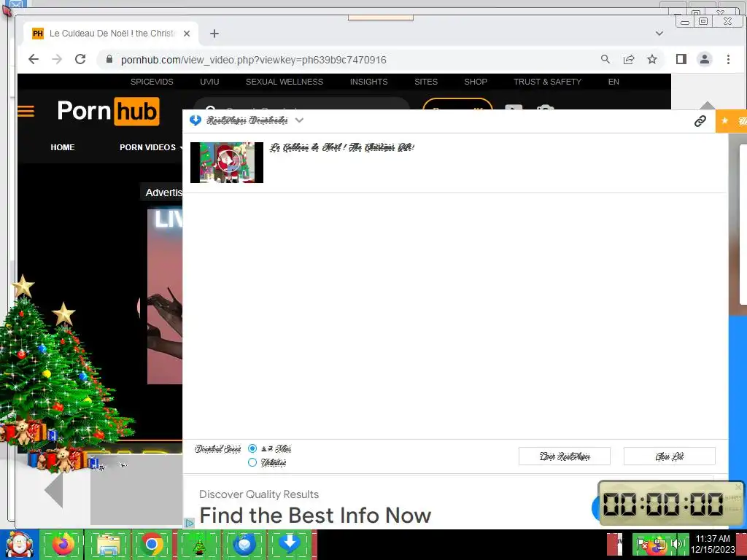Image resolution: width=747 pixels, height=560 pixels.
Task: Open the INSIGHTS menu item
Action: coord(368,82)
